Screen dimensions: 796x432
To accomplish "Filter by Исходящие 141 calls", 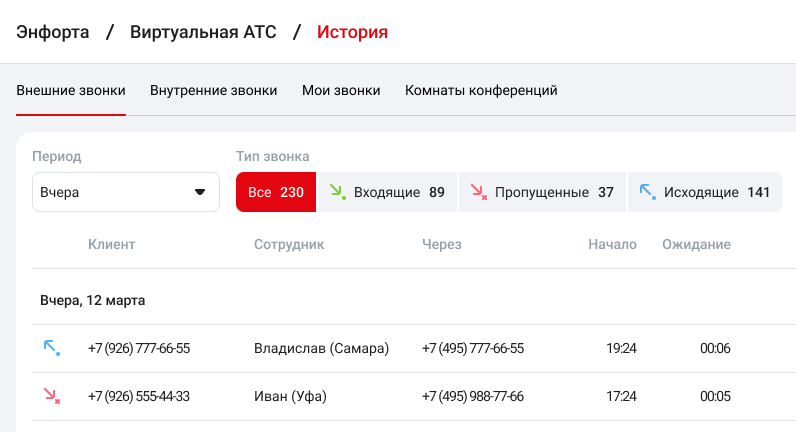I will click(704, 192).
